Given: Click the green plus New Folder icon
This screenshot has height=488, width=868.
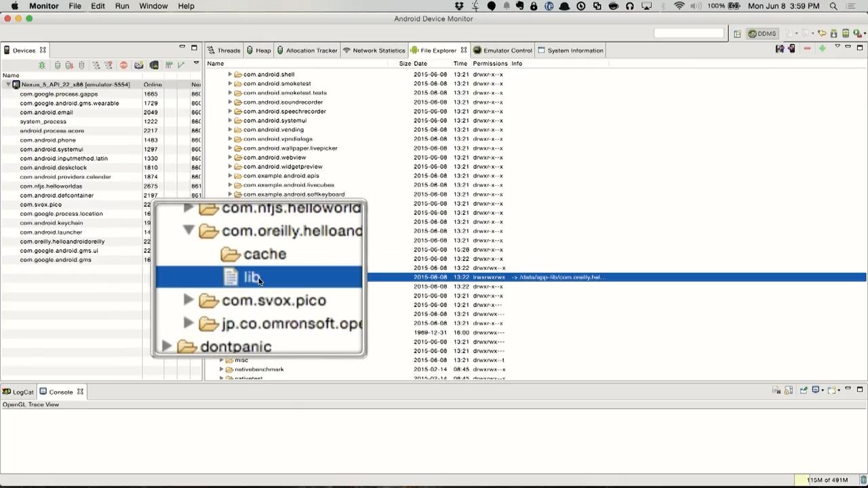Looking at the screenshot, I should click(x=822, y=48).
